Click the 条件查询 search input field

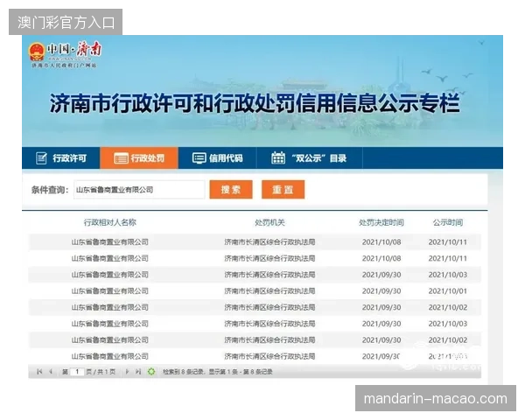pyautogui.click(x=139, y=190)
